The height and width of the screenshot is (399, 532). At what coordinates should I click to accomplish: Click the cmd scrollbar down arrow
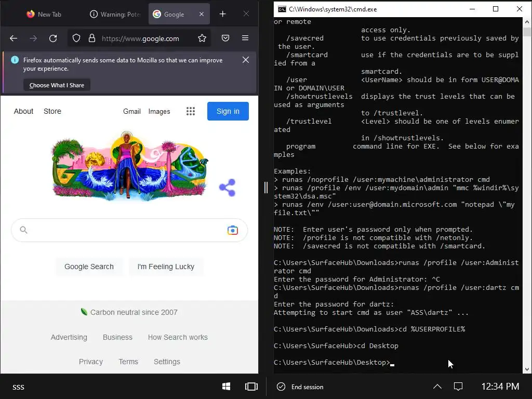pyautogui.click(x=527, y=369)
